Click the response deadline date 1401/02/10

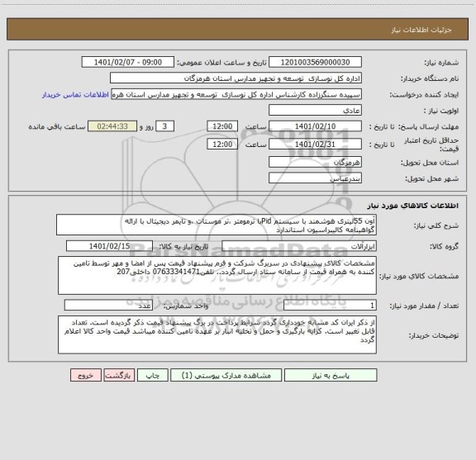point(315,126)
